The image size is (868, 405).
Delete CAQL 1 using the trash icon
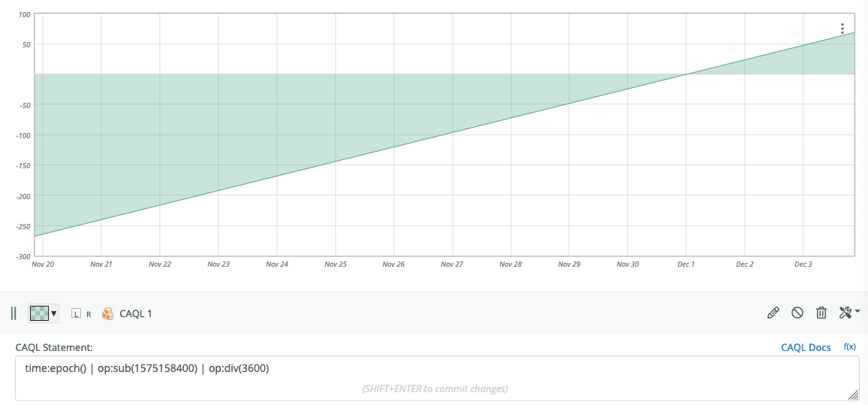(821, 313)
